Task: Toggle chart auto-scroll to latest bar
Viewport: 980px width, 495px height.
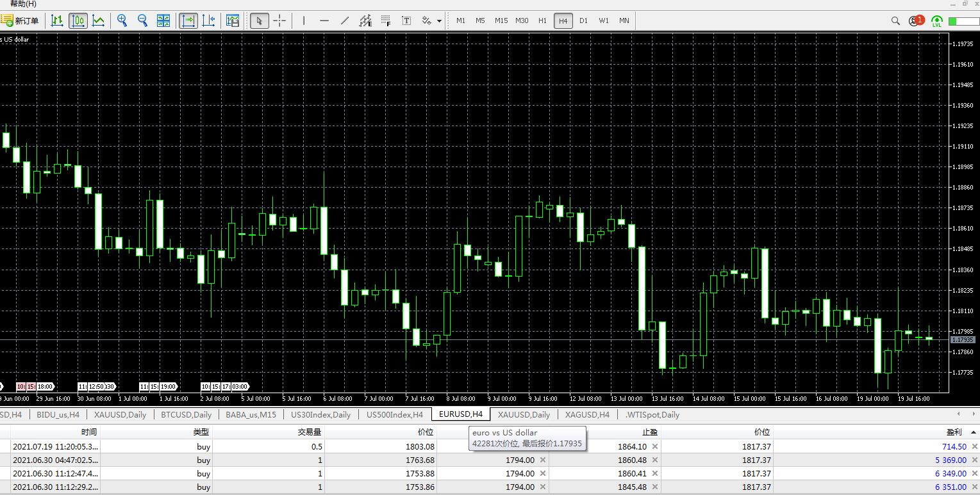Action: pos(188,20)
